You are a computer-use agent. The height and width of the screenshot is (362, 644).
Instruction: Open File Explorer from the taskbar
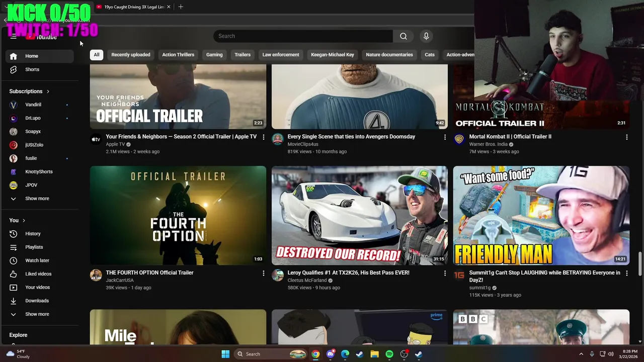click(x=374, y=354)
